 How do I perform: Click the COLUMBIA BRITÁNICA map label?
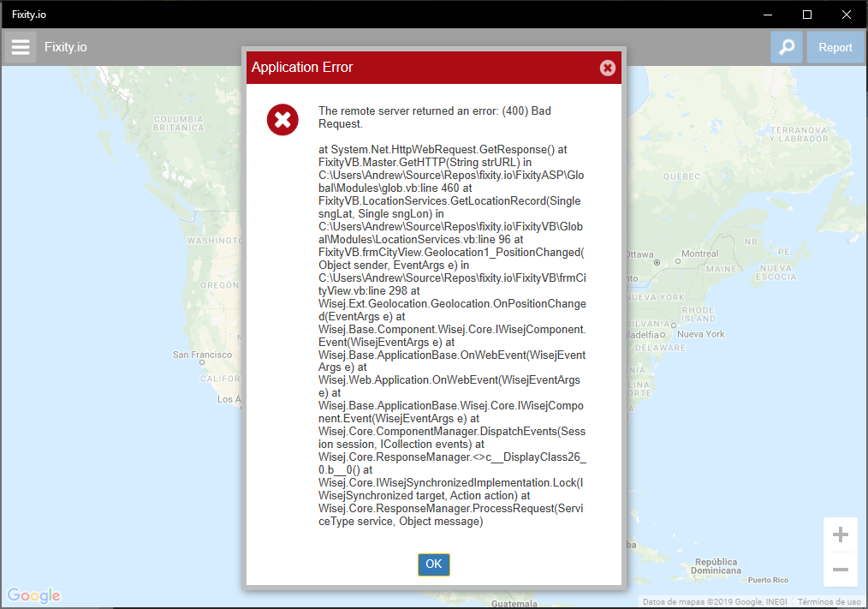coord(179,123)
